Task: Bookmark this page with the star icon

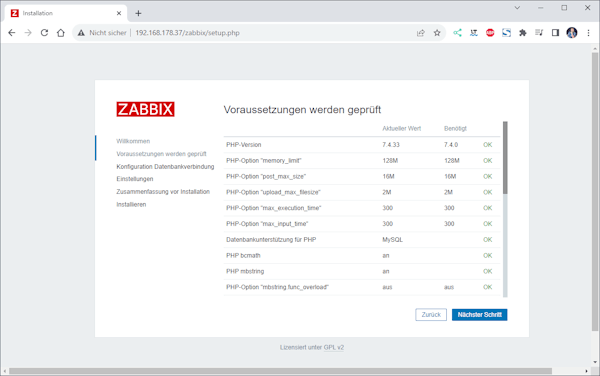Action: 437,33
